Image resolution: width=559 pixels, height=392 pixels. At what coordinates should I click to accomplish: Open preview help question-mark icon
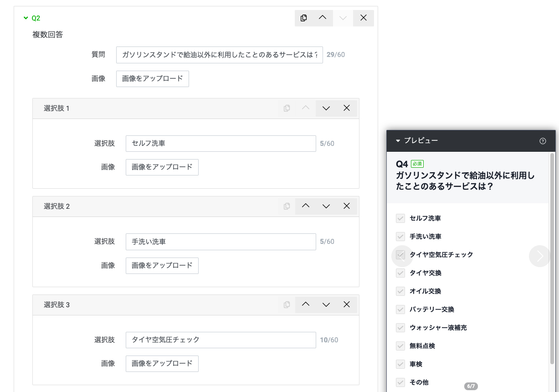542,141
